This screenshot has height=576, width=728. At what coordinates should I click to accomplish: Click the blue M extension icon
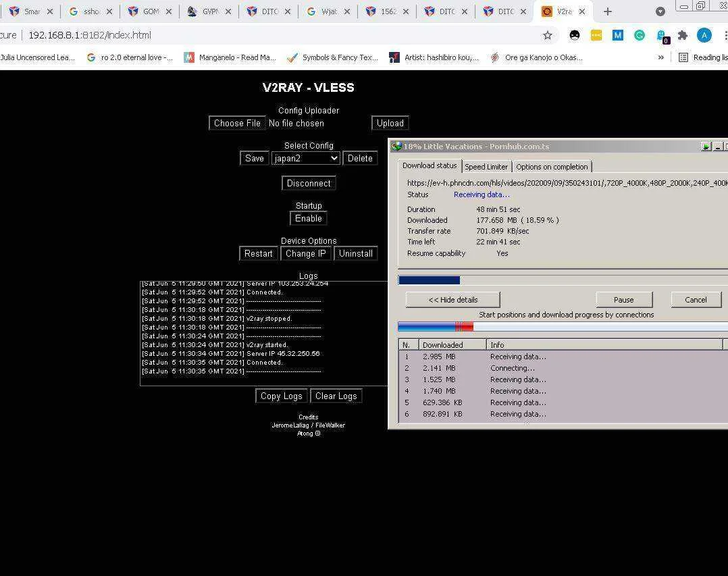pos(617,35)
